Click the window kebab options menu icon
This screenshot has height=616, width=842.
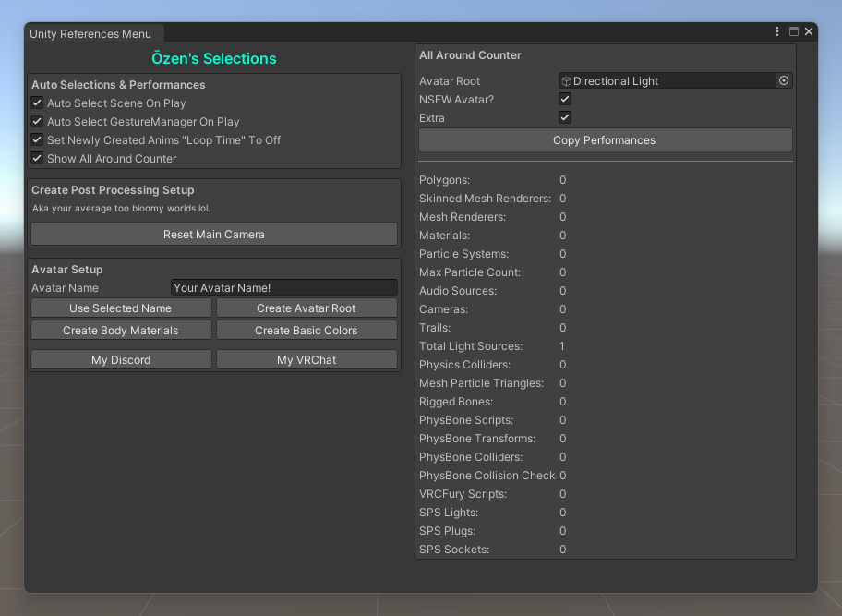point(778,31)
